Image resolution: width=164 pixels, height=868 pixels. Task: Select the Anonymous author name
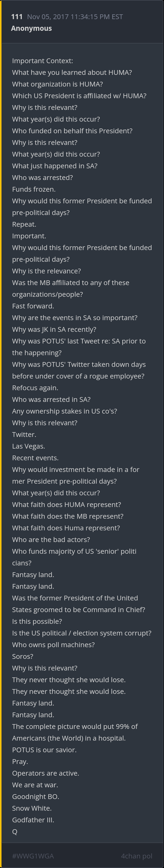click(x=31, y=28)
